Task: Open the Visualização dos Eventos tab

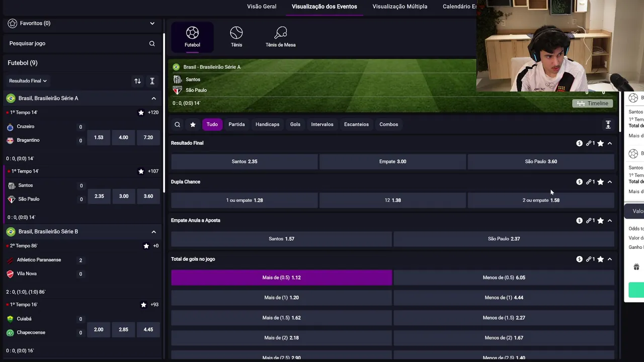Action: coord(325,7)
